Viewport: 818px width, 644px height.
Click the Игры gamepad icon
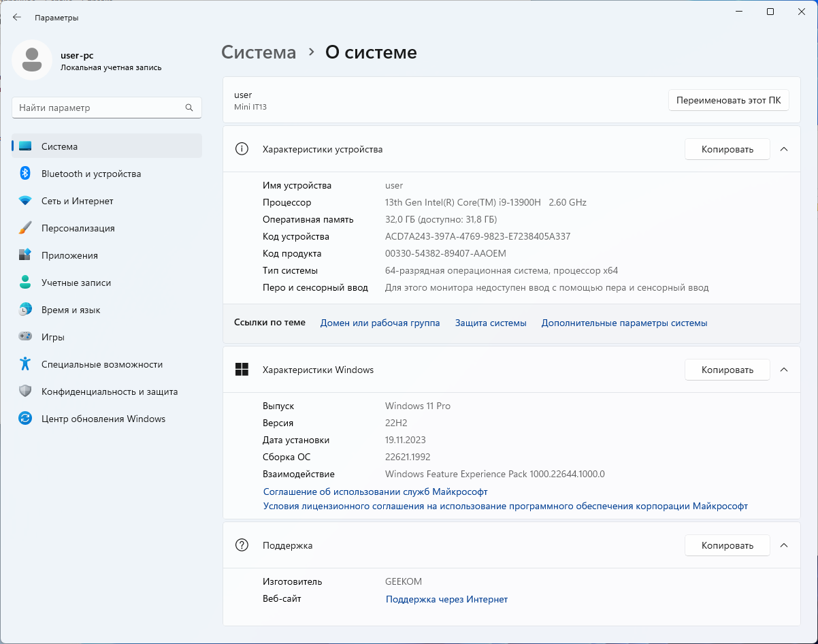tap(25, 337)
